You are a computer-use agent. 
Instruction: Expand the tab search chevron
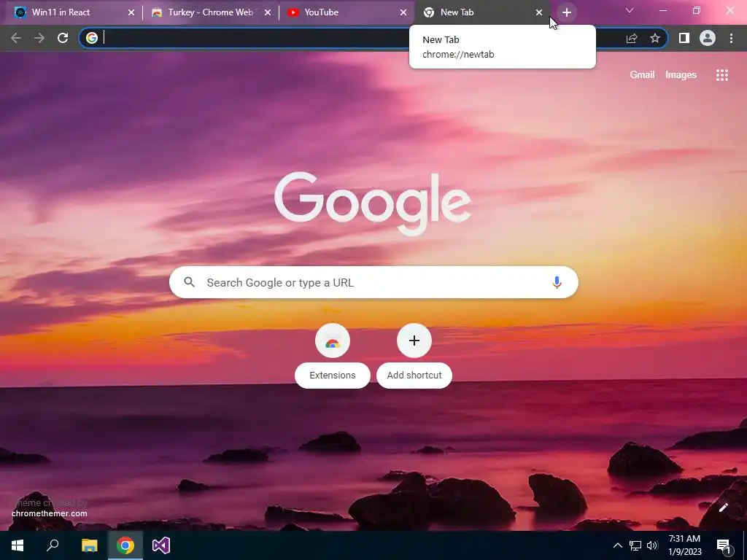point(630,10)
